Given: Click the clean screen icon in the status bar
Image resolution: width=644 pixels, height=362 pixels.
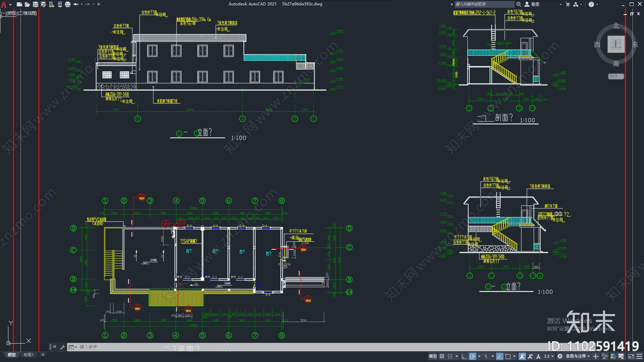Looking at the screenshot, I should click(x=631, y=356).
